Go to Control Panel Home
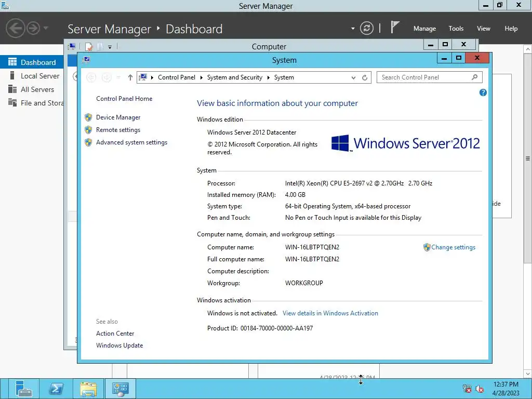The image size is (532, 399). click(x=124, y=99)
